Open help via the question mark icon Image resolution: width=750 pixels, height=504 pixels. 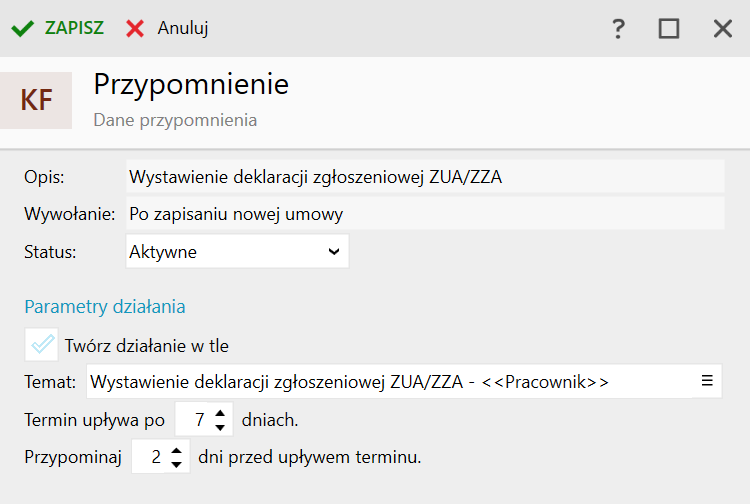618,29
